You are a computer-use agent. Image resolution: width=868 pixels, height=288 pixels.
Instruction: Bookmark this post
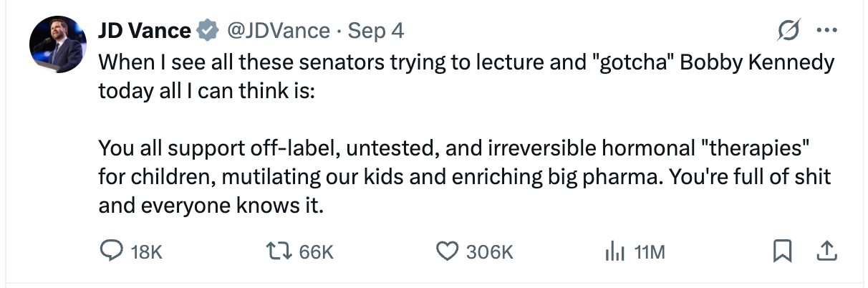tap(782, 251)
